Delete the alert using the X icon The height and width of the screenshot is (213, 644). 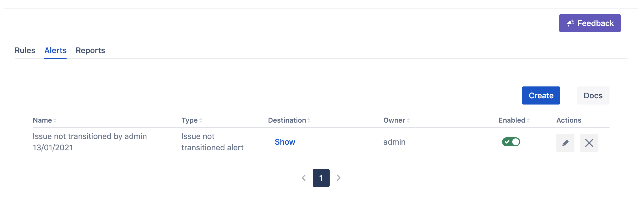coord(589,143)
